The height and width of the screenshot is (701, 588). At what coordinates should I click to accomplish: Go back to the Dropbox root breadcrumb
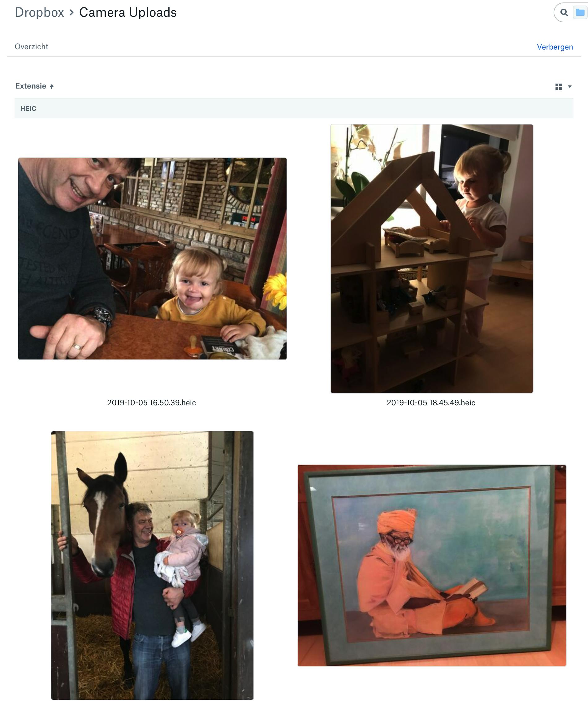tap(39, 12)
